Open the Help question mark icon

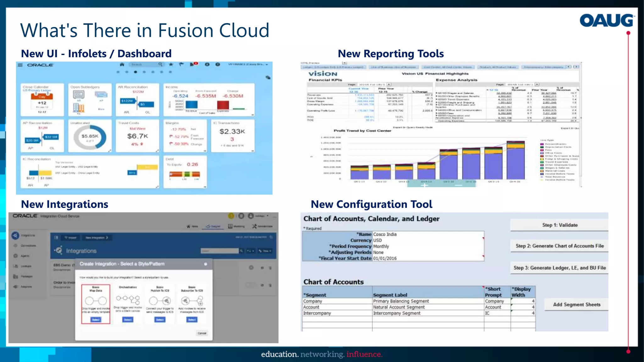[217, 64]
